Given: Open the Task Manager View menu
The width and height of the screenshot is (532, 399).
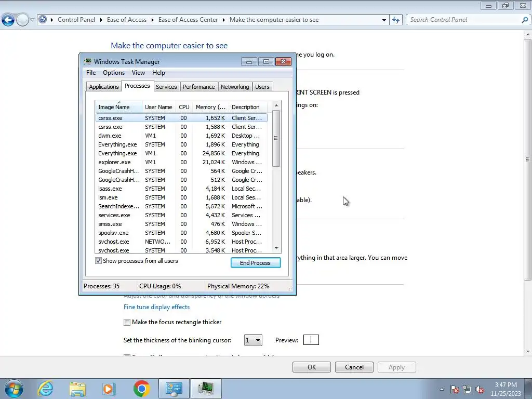Looking at the screenshot, I should pyautogui.click(x=138, y=73).
